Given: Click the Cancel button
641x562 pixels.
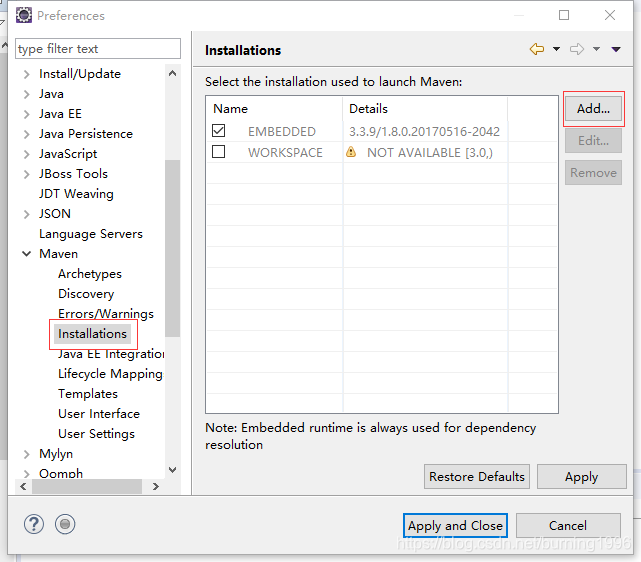Looking at the screenshot, I should click(568, 526).
